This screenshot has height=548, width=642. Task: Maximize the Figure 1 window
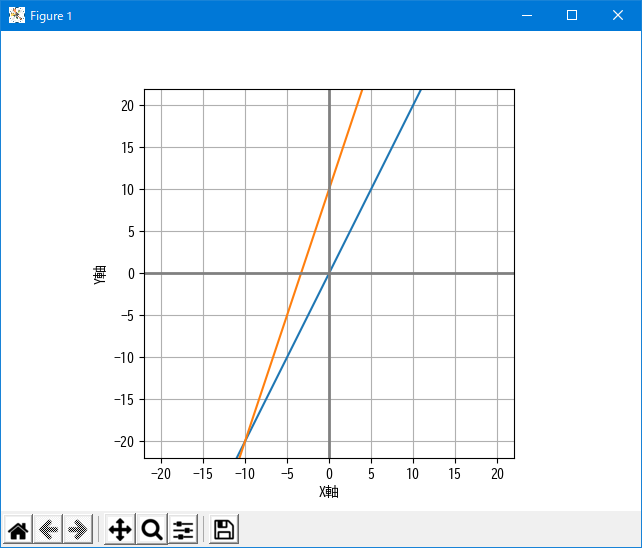tap(572, 16)
